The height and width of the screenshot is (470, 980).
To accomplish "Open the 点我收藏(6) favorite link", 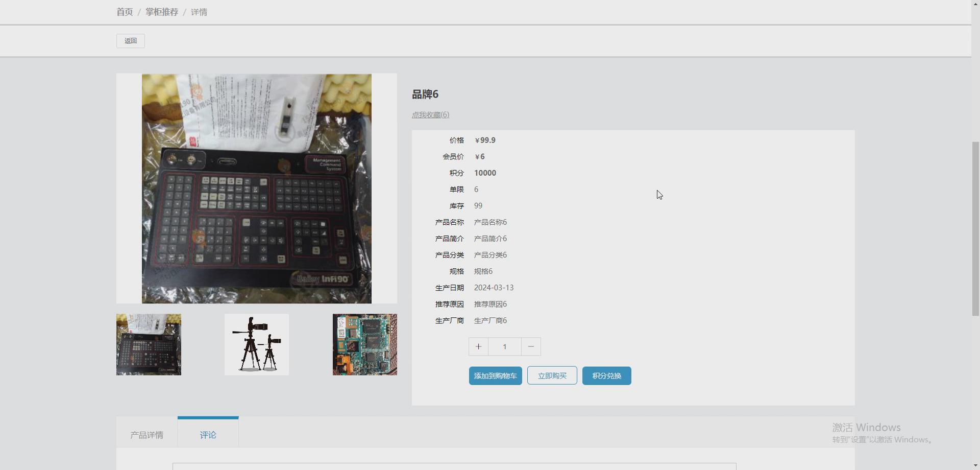I will (x=430, y=114).
